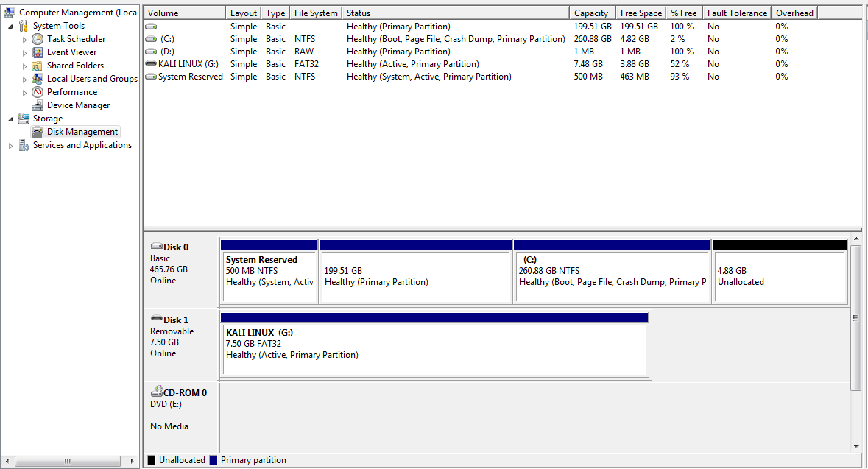Click the Services and Applications icon
This screenshot has height=469, width=868.
click(24, 145)
